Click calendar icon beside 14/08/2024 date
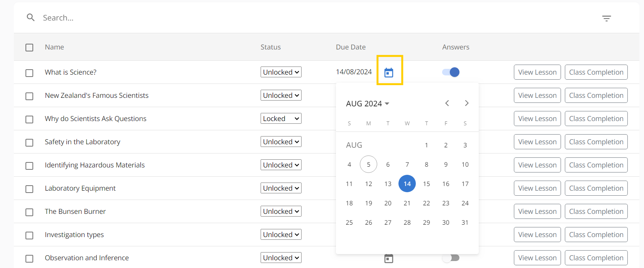Screen dimensions: 644x268 coord(389,72)
